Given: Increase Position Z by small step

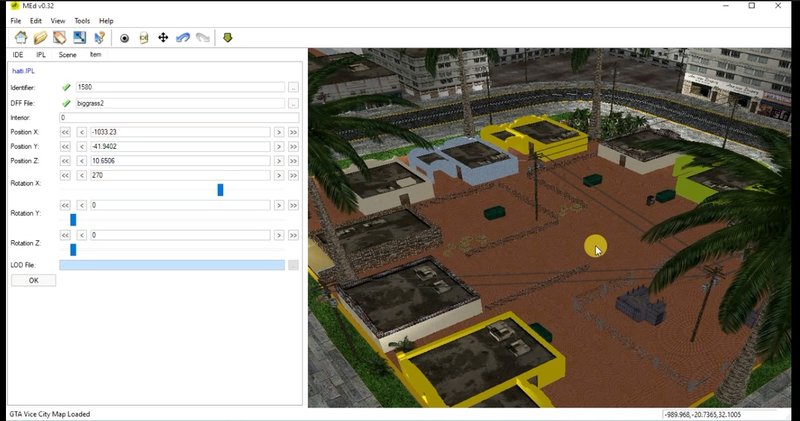Looking at the screenshot, I should click(279, 161).
